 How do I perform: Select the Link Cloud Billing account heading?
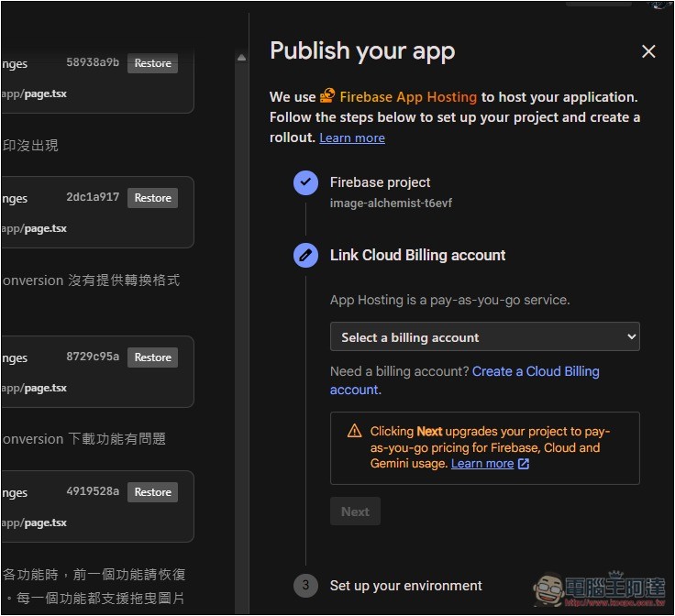pyautogui.click(x=417, y=255)
